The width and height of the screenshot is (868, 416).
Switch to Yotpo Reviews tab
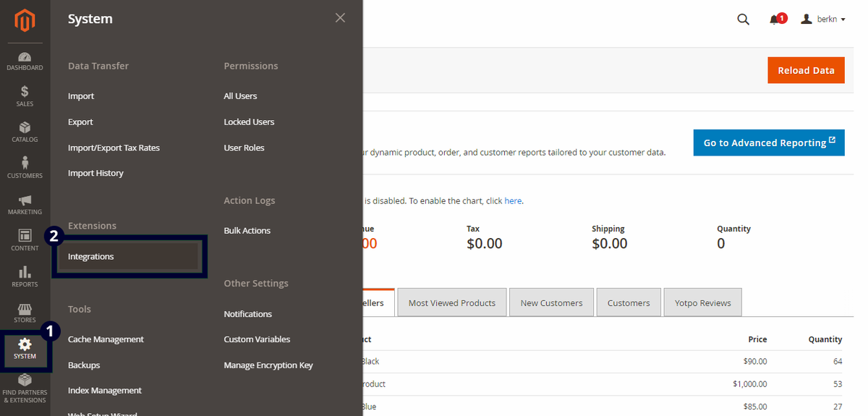pyautogui.click(x=702, y=302)
